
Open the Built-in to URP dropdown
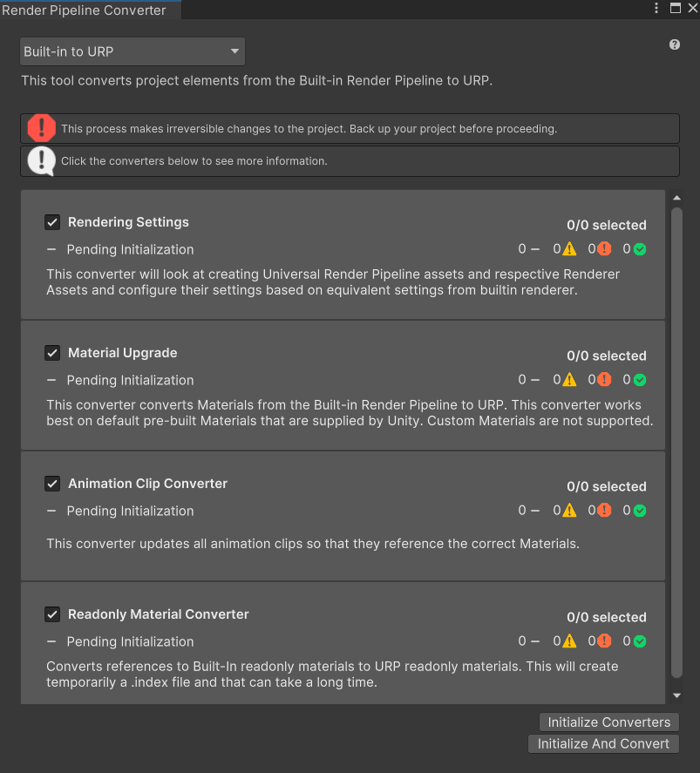[x=133, y=51]
